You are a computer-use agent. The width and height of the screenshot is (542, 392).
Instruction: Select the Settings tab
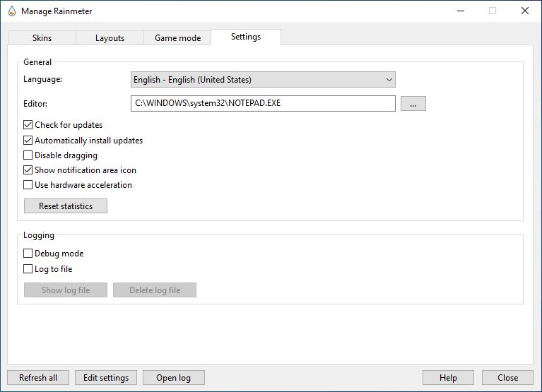pos(246,37)
